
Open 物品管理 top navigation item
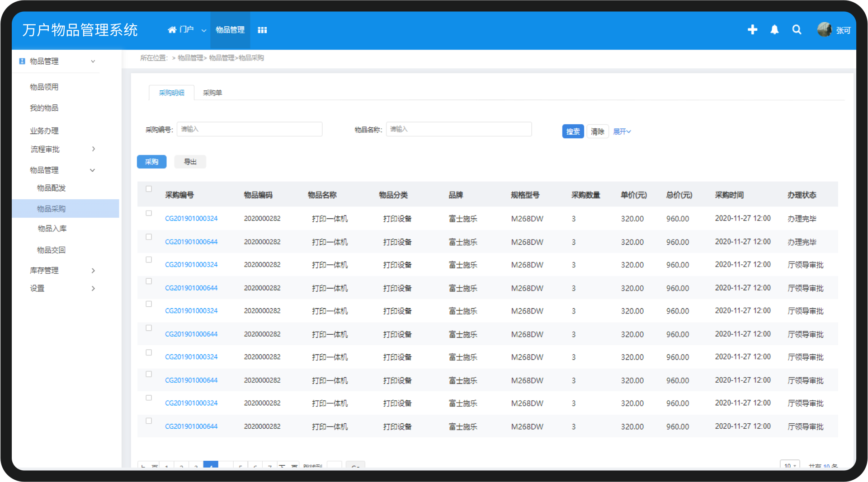[x=230, y=30]
